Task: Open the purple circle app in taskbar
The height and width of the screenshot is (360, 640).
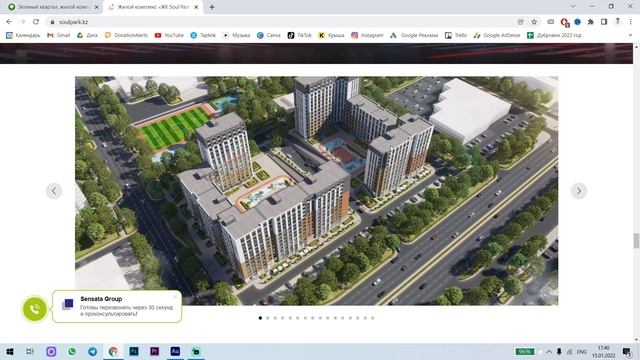Action: coord(51,351)
